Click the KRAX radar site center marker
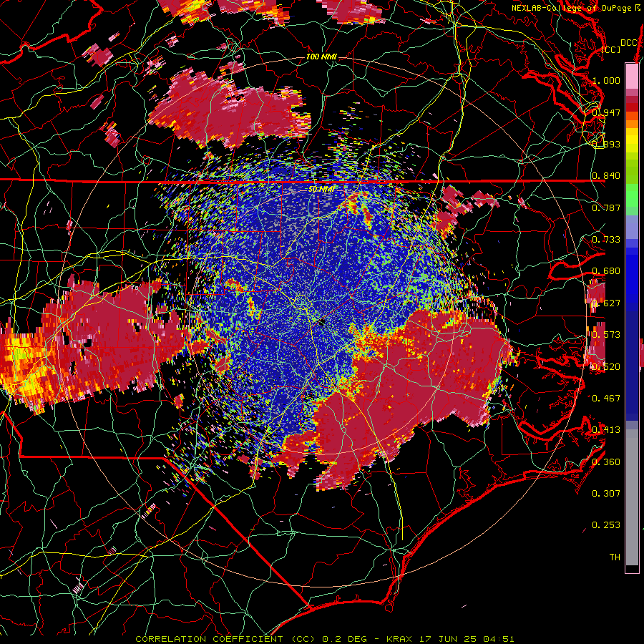This screenshot has height=644, width=644. click(321, 321)
